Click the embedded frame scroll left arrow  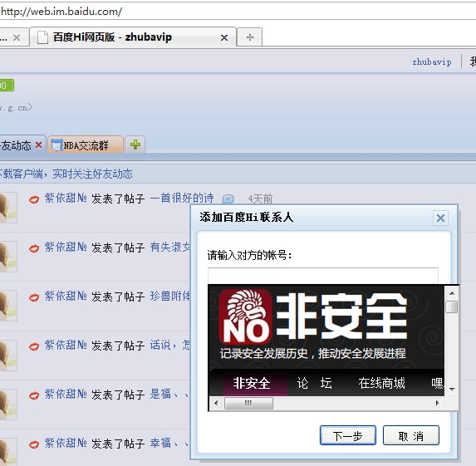216,403
